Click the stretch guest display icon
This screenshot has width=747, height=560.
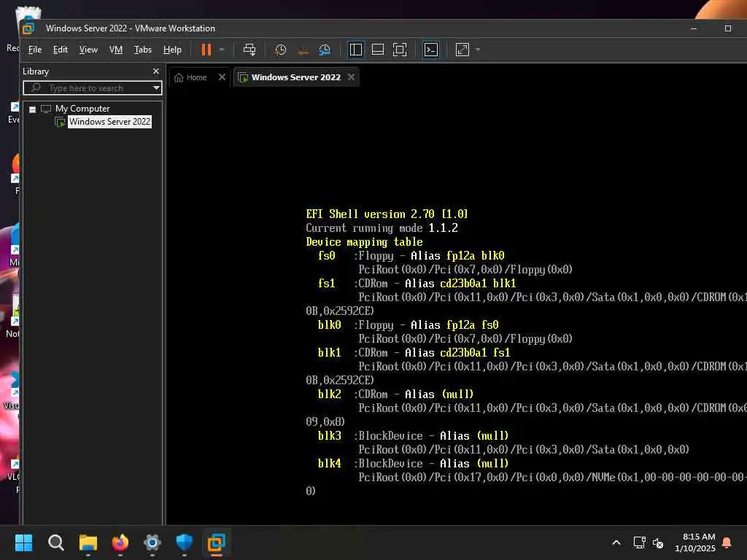pos(462,50)
